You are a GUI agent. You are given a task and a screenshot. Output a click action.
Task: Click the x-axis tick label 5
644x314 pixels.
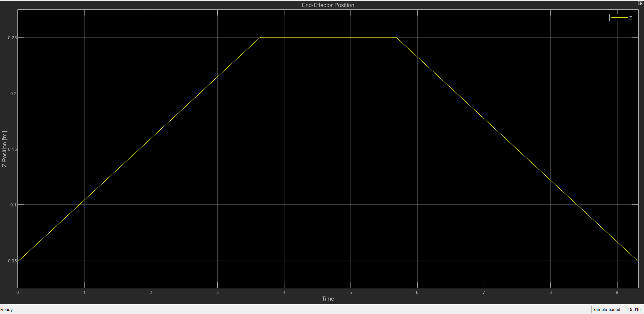pyautogui.click(x=351, y=293)
